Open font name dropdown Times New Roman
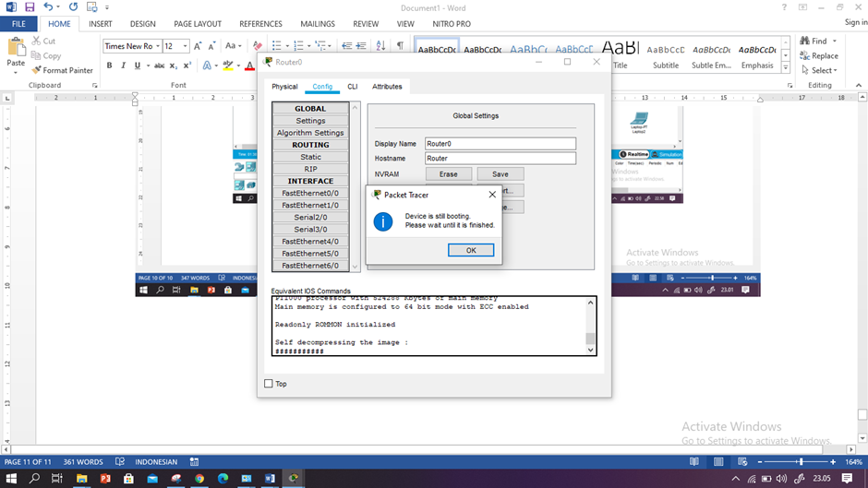The image size is (868, 488). [x=158, y=46]
